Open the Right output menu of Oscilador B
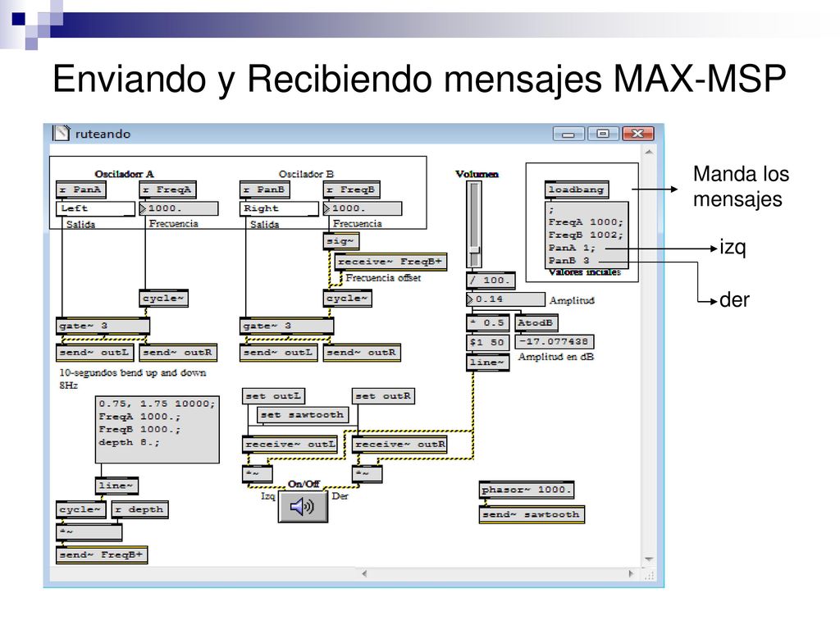This screenshot has width=840, height=630. point(279,208)
